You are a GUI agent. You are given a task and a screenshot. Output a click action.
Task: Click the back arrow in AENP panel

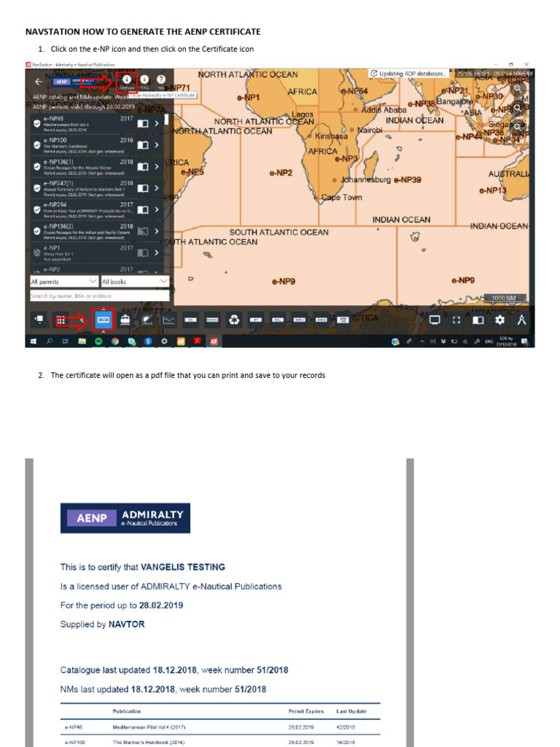tap(39, 82)
